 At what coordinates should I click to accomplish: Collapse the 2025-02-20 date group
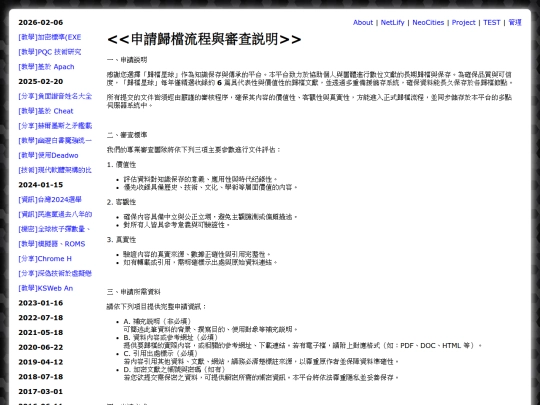click(41, 82)
